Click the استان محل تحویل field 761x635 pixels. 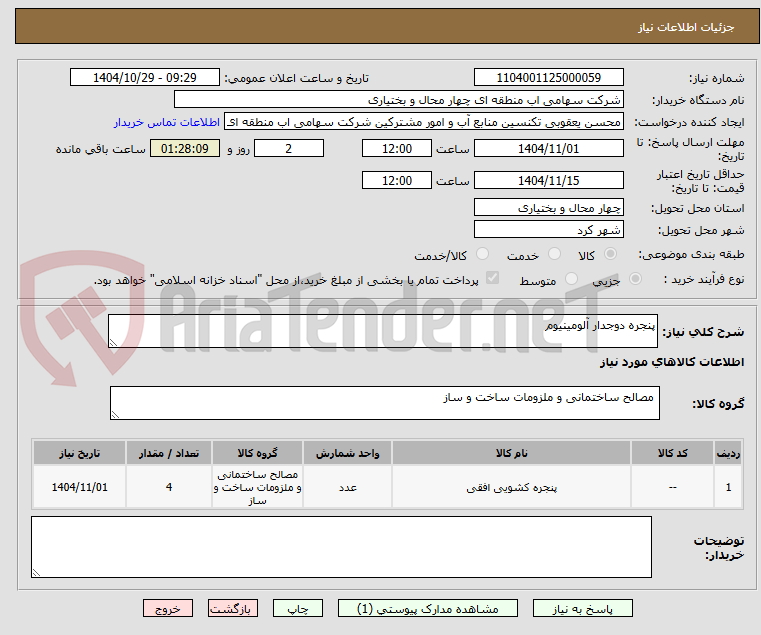(548, 208)
